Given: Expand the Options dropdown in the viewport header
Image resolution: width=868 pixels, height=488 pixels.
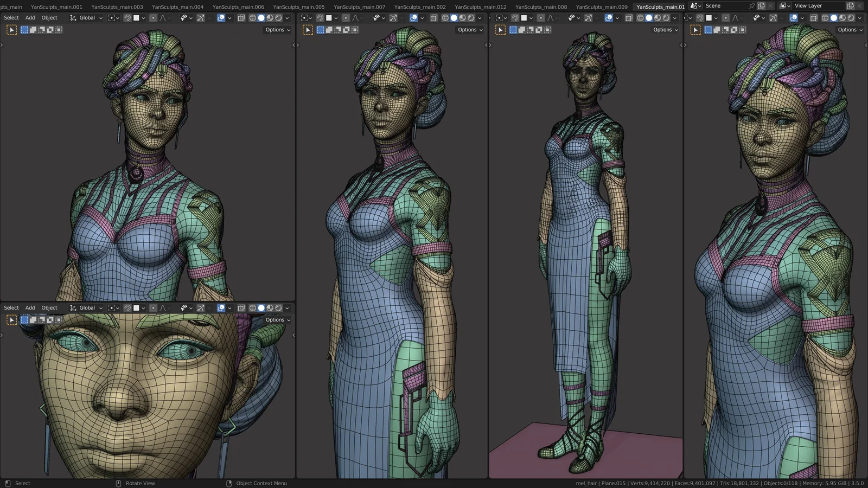Looking at the screenshot, I should [276, 30].
